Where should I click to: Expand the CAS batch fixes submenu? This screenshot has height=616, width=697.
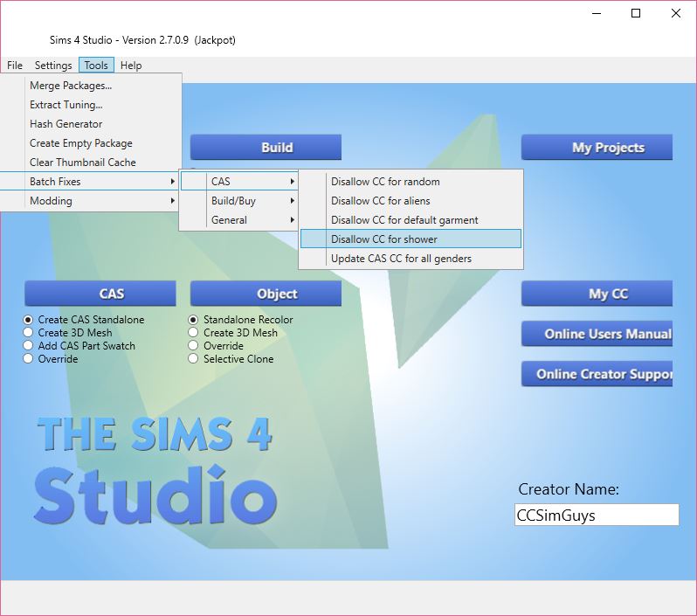pyautogui.click(x=239, y=182)
